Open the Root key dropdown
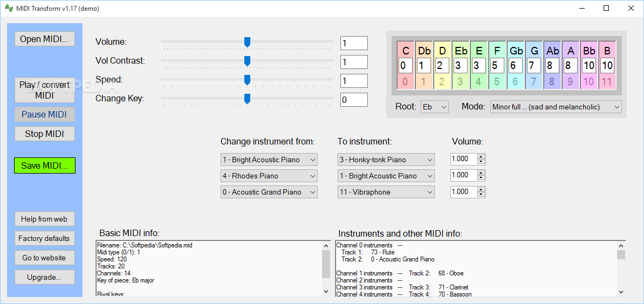This screenshot has width=644, height=304. click(435, 107)
